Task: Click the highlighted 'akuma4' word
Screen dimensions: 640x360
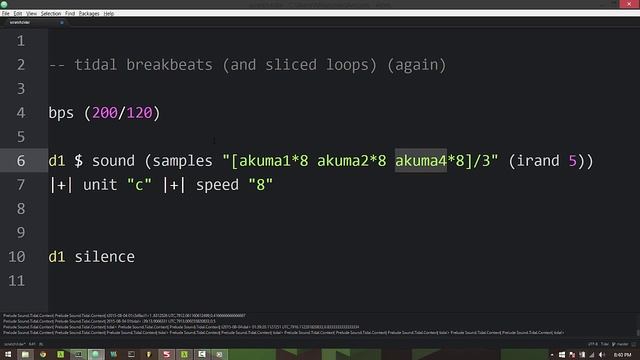Action: tap(421, 161)
